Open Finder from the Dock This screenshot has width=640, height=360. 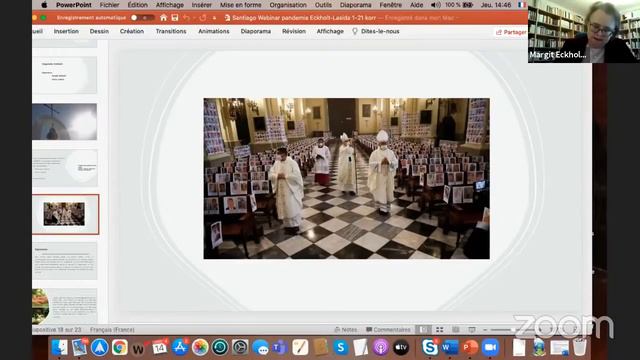coord(60,347)
